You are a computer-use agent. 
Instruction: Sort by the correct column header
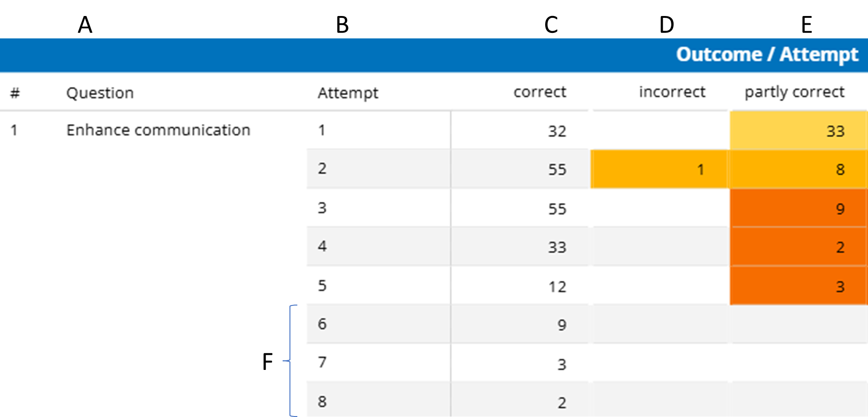point(539,92)
